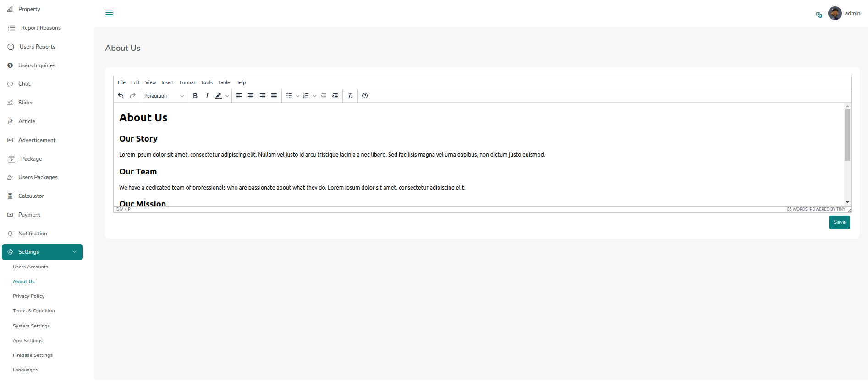Increase the indent
The width and height of the screenshot is (868, 381).
coord(335,96)
